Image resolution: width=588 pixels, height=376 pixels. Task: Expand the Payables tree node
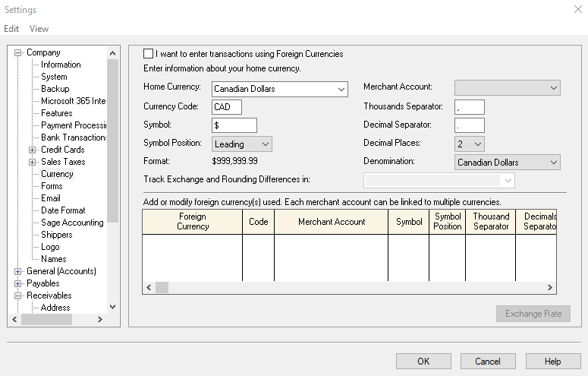coord(18,283)
